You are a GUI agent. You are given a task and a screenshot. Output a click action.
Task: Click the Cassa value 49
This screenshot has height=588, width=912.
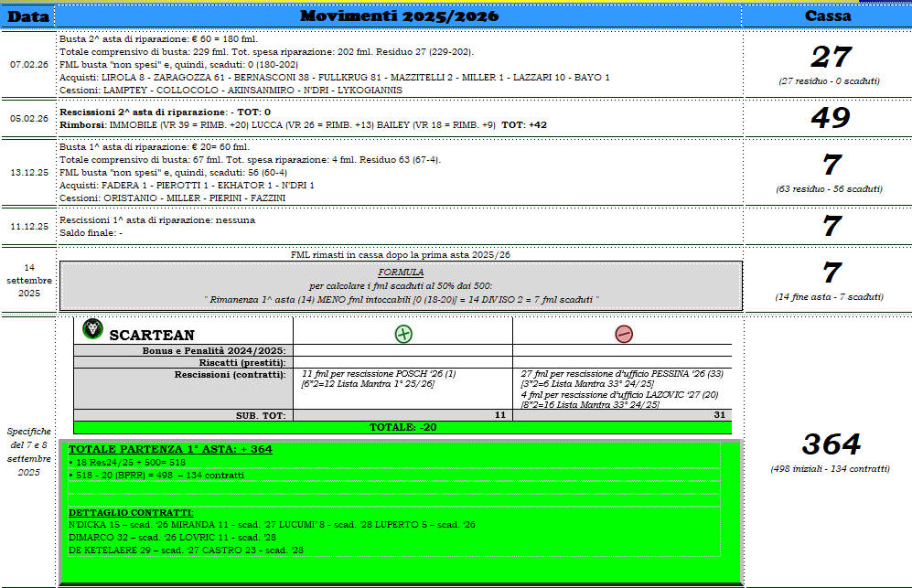tap(831, 118)
